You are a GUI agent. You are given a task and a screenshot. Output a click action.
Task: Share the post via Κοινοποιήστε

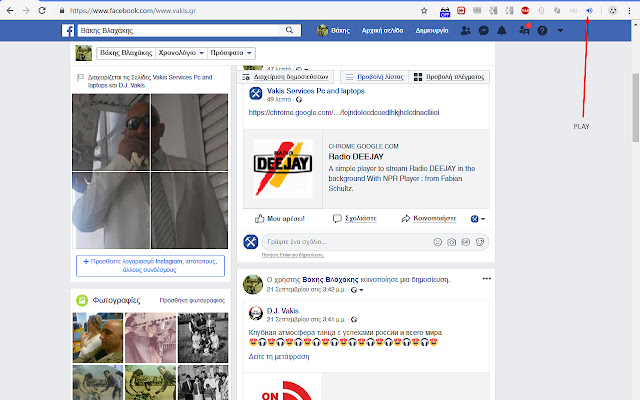point(429,219)
